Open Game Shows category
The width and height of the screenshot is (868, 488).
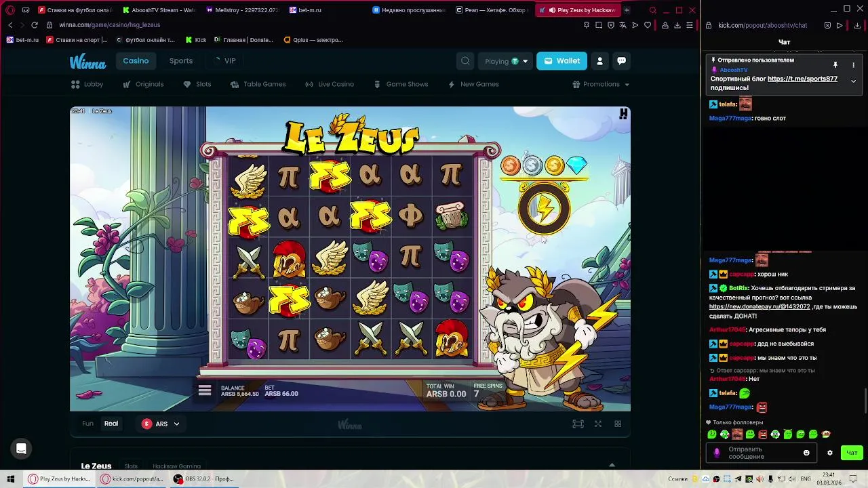coord(401,84)
